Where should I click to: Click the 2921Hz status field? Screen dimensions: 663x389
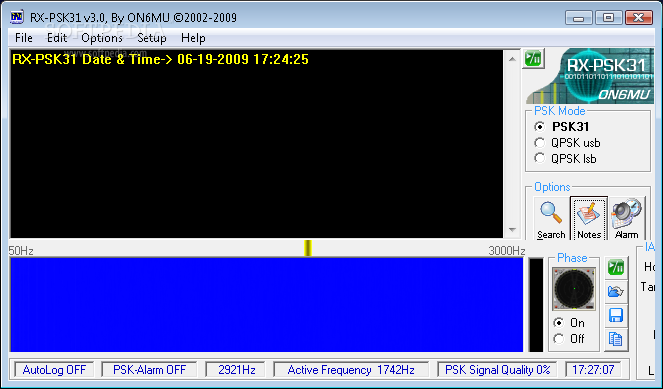click(236, 370)
